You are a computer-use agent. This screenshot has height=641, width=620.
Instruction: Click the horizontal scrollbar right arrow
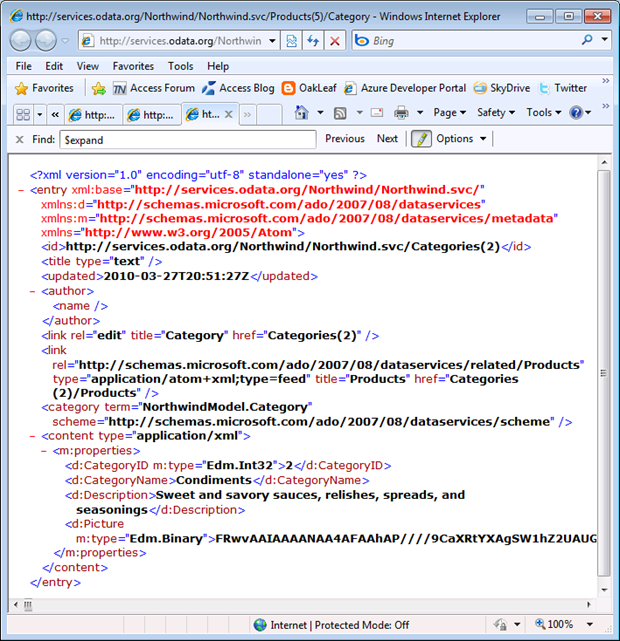pos(589,605)
